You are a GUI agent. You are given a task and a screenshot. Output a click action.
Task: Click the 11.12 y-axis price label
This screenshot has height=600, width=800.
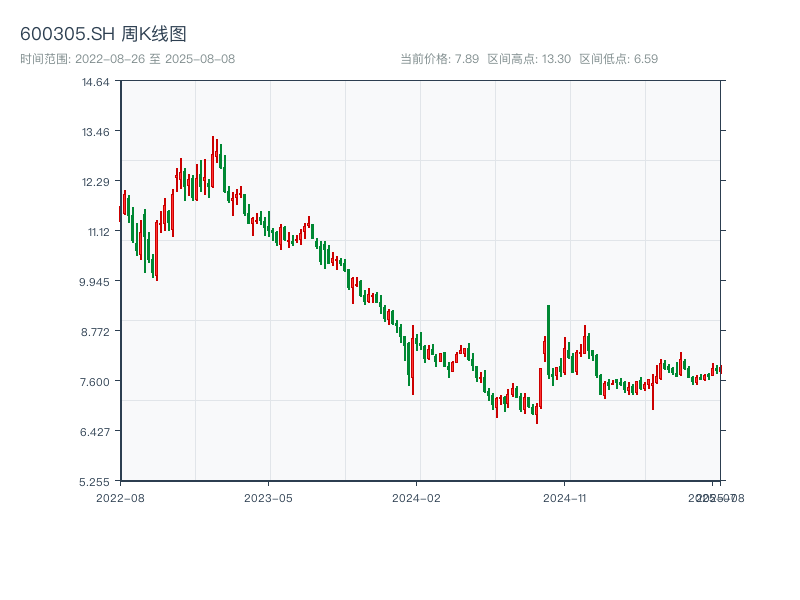(96, 232)
